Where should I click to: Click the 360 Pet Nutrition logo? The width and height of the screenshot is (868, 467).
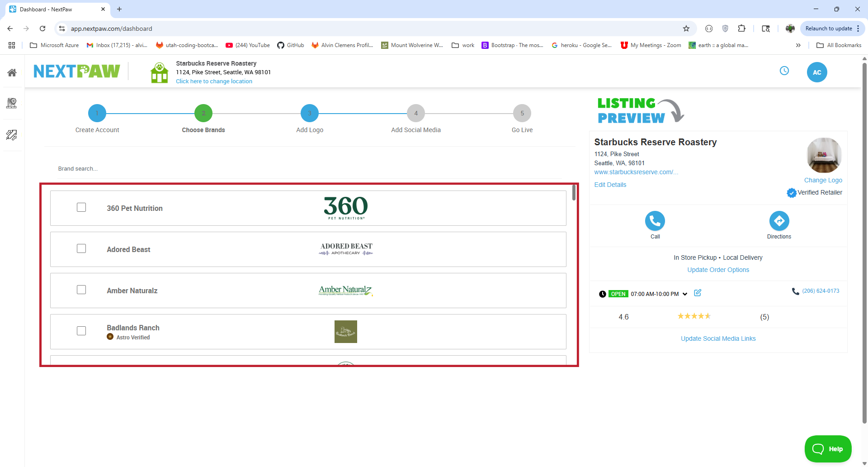pos(346,208)
